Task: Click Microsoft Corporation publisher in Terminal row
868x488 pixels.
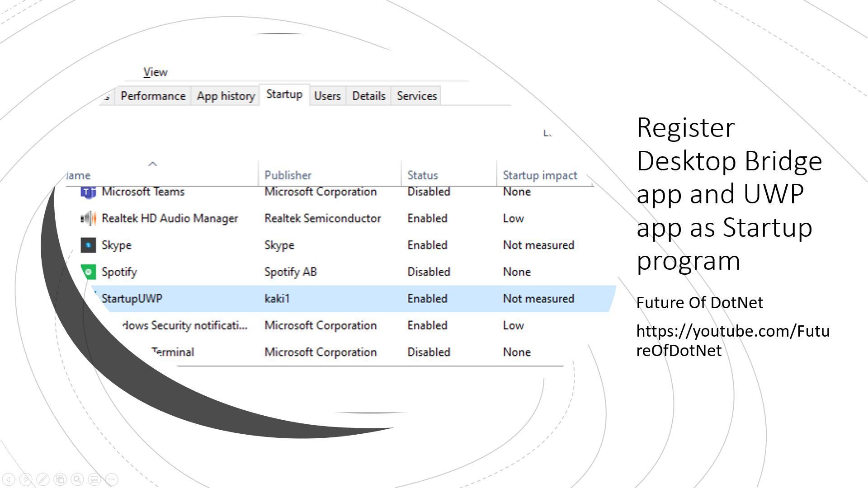Action: pyautogui.click(x=321, y=352)
